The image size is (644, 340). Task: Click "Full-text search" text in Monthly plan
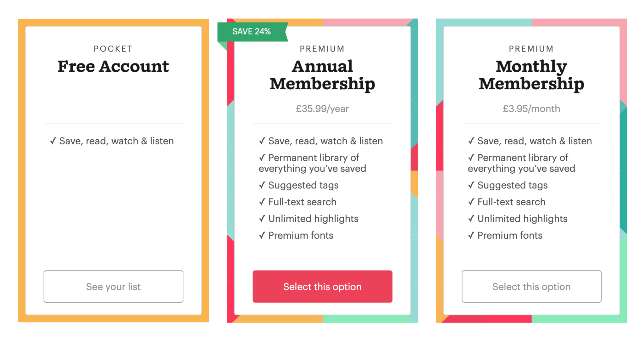pos(511,202)
